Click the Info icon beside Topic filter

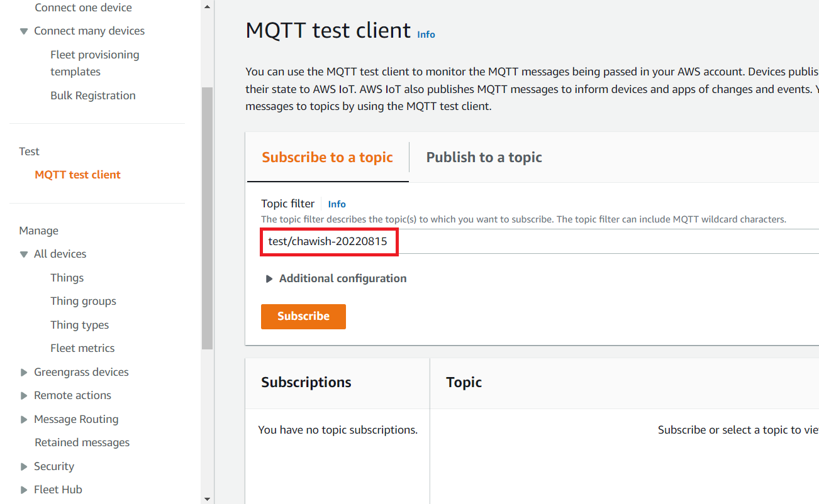click(337, 204)
